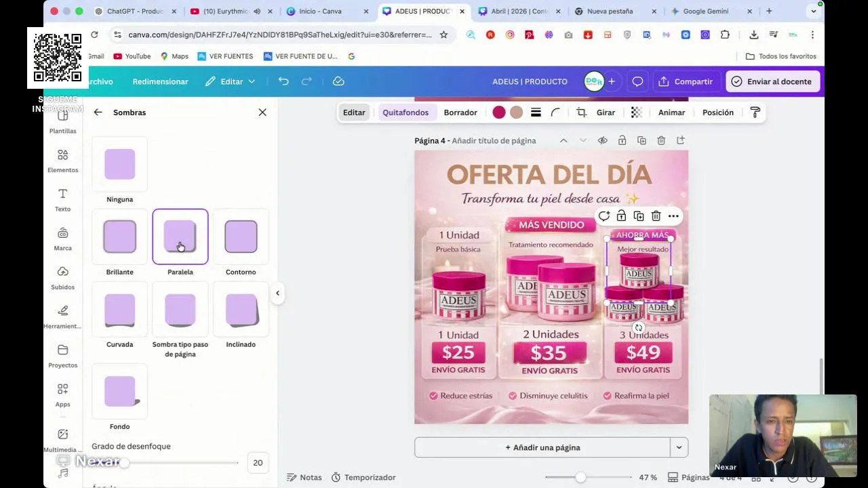Image resolution: width=868 pixels, height=488 pixels.
Task: Open the Plantillas sidebar section
Action: click(x=63, y=122)
